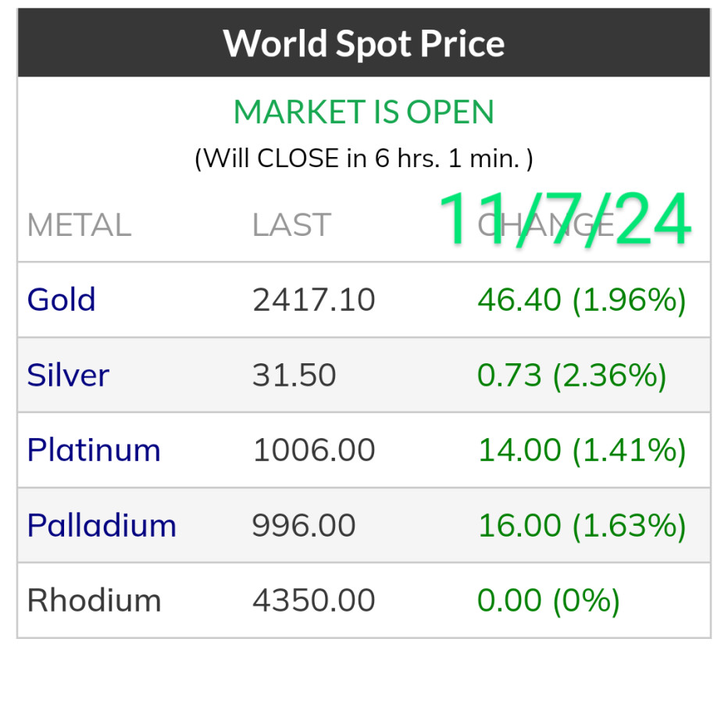Screen dimensions: 728x703
Task: Click the MARKET IS OPEN status
Action: coord(364,112)
